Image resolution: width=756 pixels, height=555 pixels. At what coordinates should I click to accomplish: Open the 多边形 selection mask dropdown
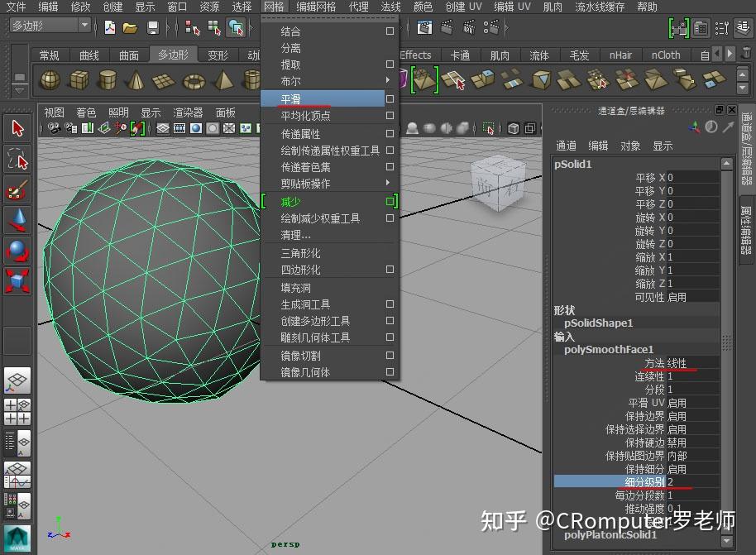click(85, 26)
